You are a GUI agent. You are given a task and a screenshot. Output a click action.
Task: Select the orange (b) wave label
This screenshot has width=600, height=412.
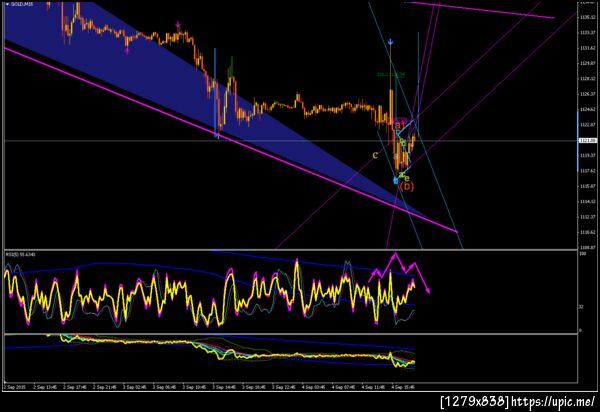[x=406, y=186]
